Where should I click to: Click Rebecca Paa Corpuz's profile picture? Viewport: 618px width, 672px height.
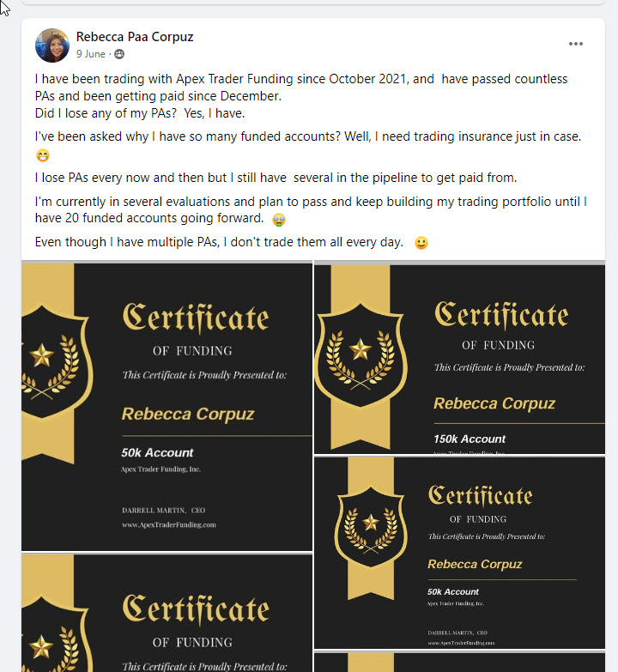(x=52, y=45)
